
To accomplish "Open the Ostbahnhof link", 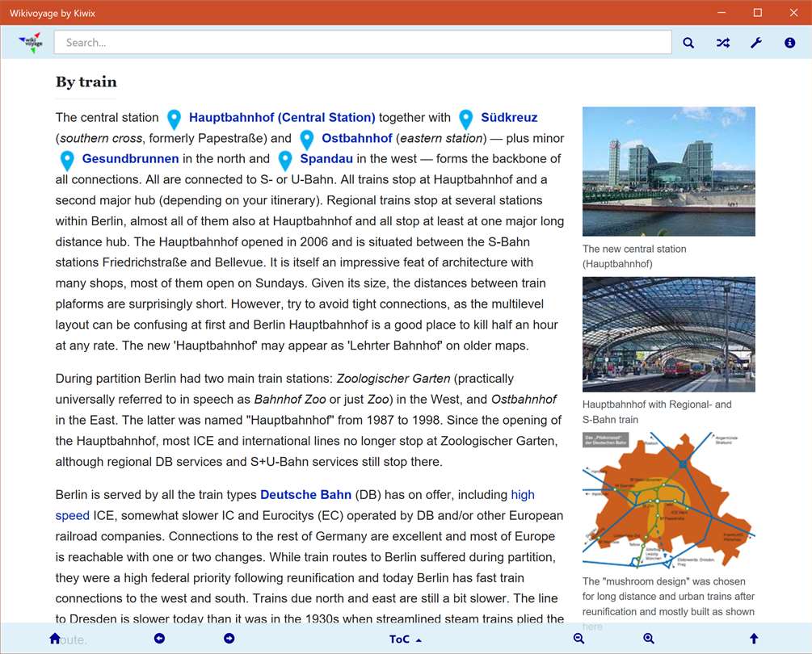I will pyautogui.click(x=357, y=138).
